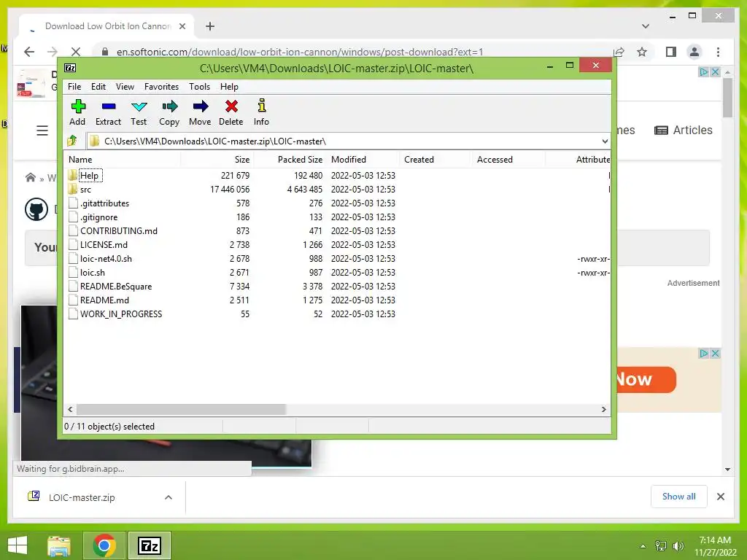Image resolution: width=747 pixels, height=560 pixels.
Task: Open the Favorites menu
Action: [161, 87]
